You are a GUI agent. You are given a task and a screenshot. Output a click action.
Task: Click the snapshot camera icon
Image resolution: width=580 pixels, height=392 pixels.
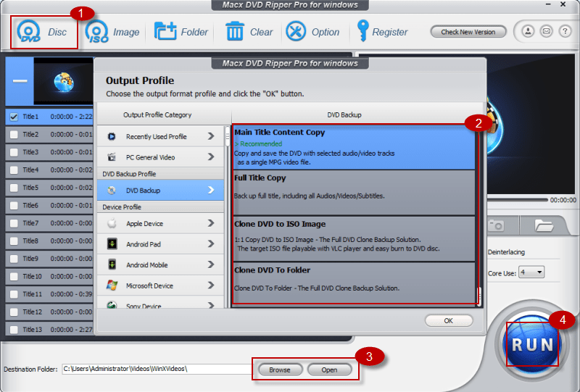[x=497, y=225]
